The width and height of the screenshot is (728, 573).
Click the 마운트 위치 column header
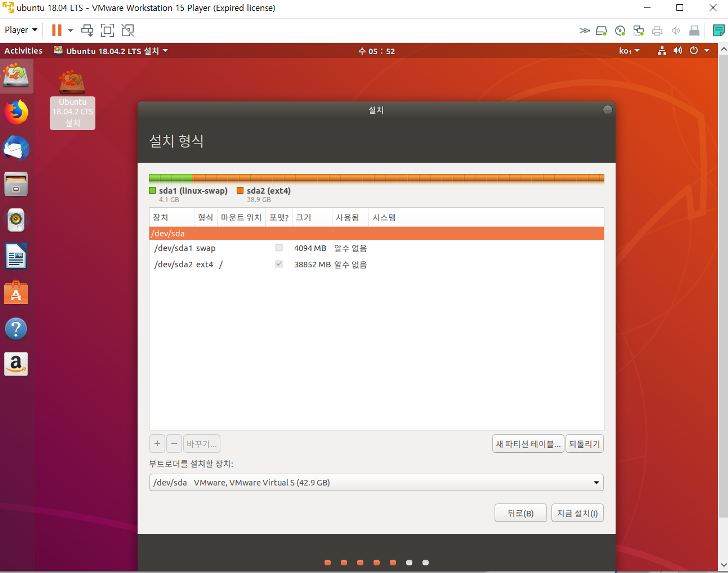(241, 217)
